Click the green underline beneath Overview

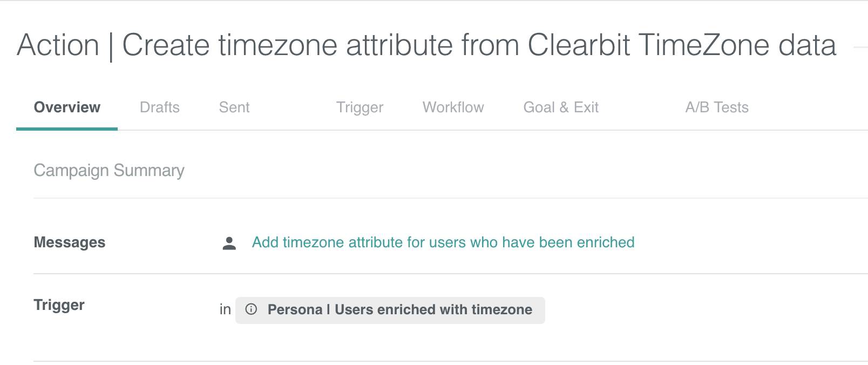coord(67,129)
